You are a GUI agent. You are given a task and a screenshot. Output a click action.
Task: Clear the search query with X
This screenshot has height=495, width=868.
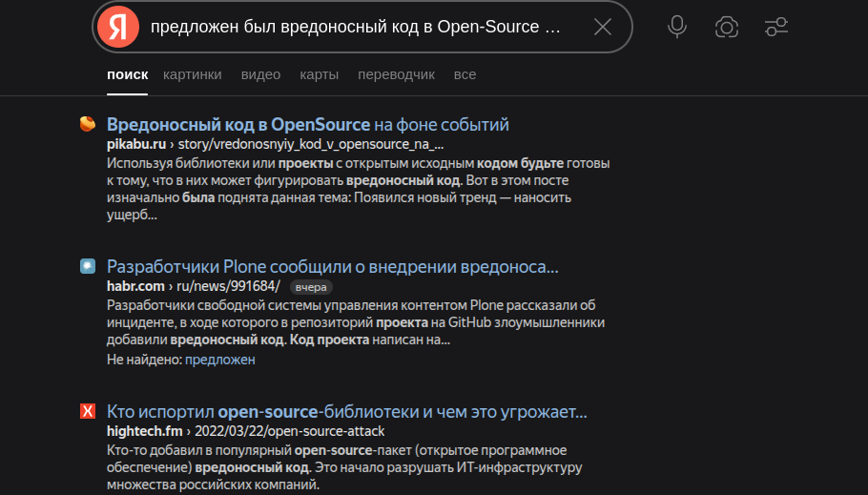click(602, 27)
